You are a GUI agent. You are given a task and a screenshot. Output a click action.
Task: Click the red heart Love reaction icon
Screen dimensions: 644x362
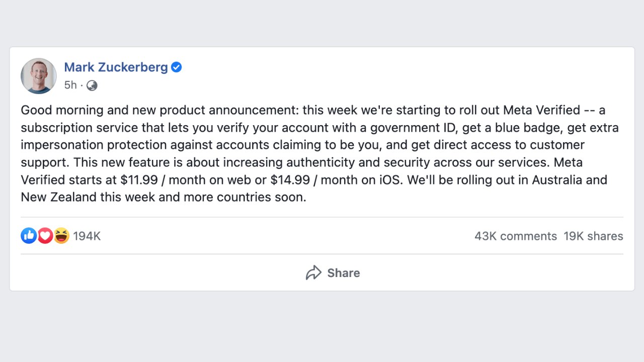(x=45, y=235)
